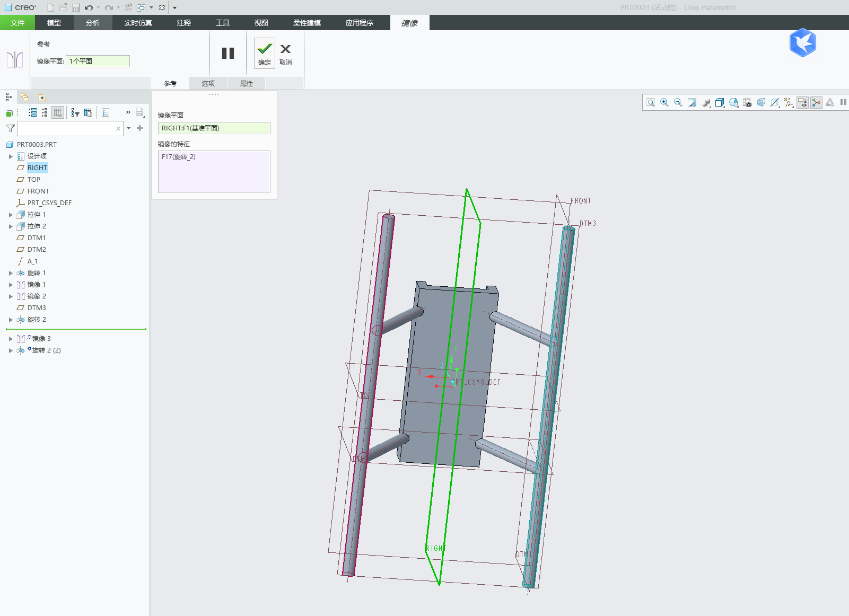Open the tree columns settings icon
849x616 pixels.
(88, 112)
